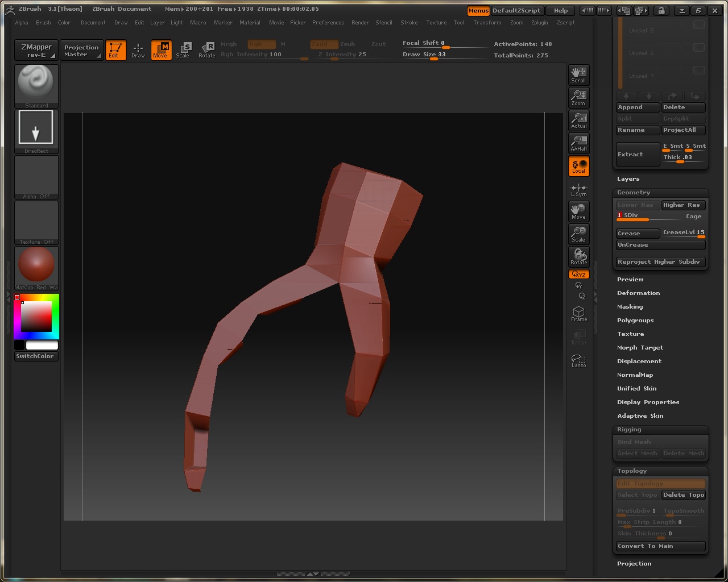This screenshot has height=582, width=728.
Task: Click the Actual size icon
Action: 578,120
